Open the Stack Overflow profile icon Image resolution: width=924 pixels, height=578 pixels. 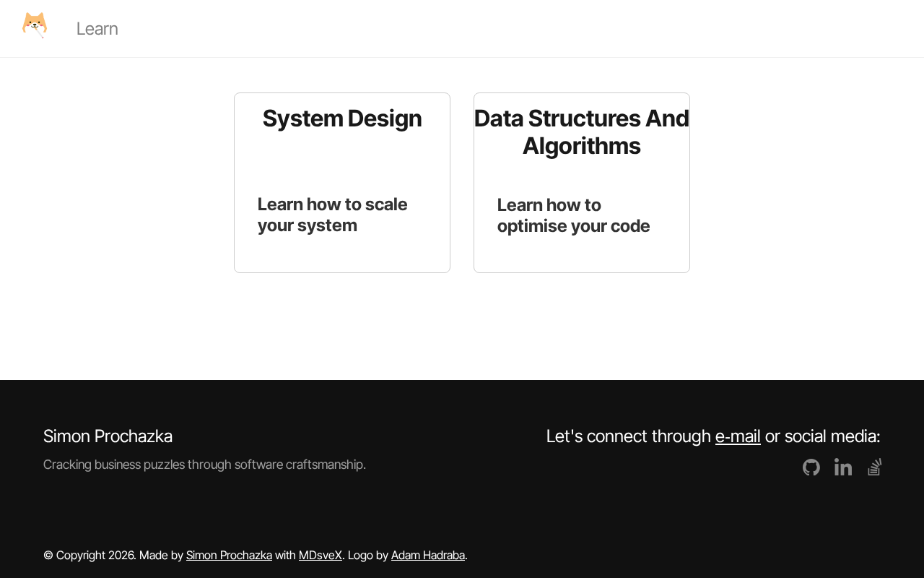coord(874,467)
